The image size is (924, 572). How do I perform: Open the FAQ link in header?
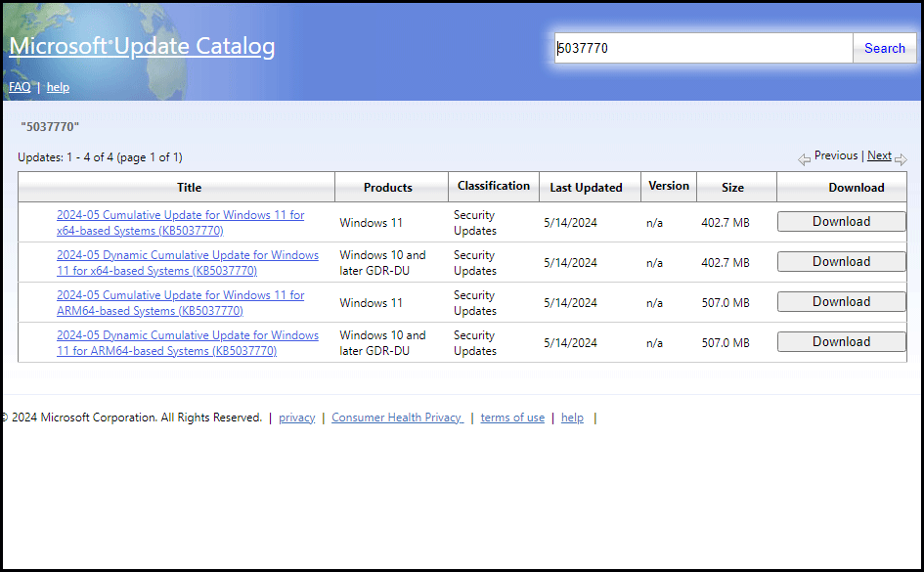[20, 87]
